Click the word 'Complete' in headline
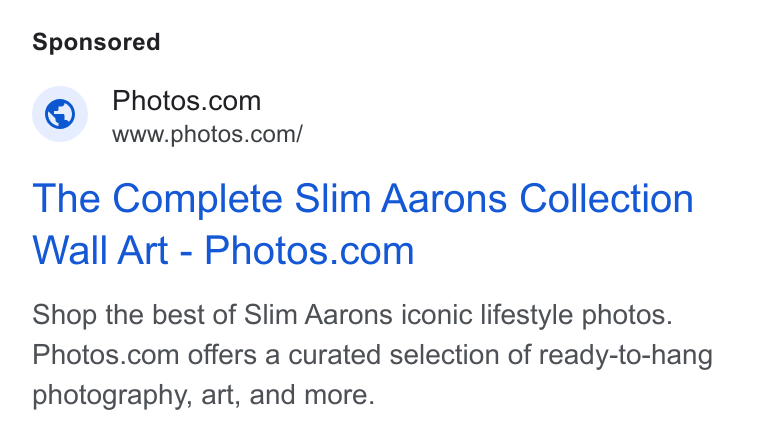Viewport: 760px width, 438px height. pyautogui.click(x=197, y=200)
